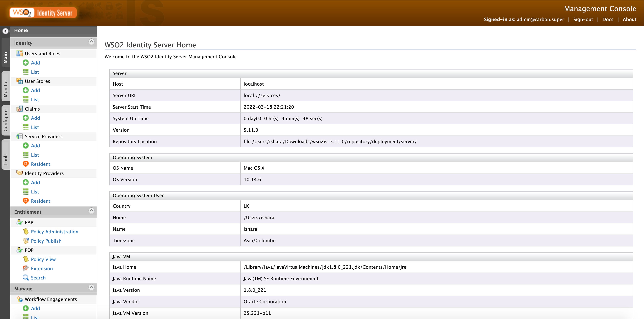The image size is (644, 319).
Task: Collapse the Identity panel
Action: 91,42
